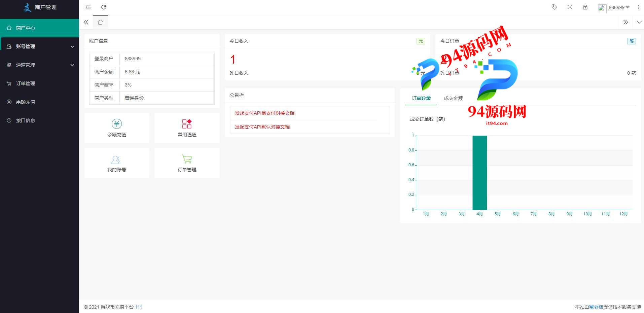Open 发起支付API默认对接文档 link
Image resolution: width=644 pixels, height=313 pixels.
pyautogui.click(x=262, y=127)
